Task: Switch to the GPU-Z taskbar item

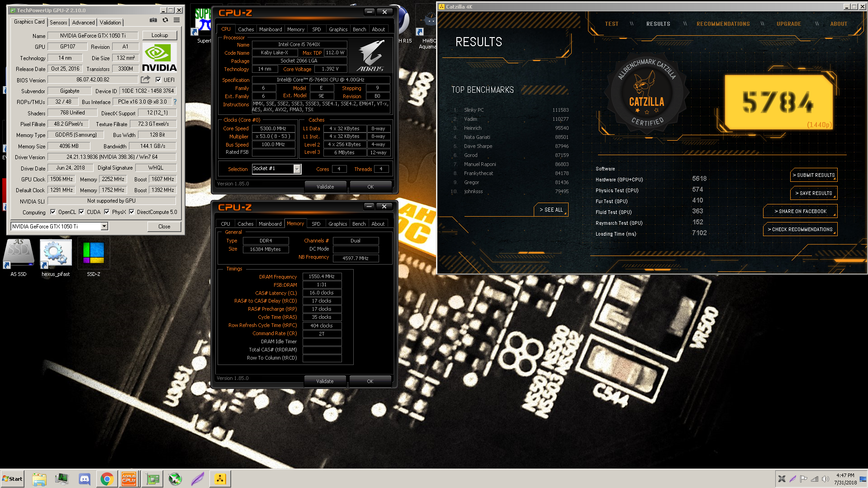Action: pos(152,479)
